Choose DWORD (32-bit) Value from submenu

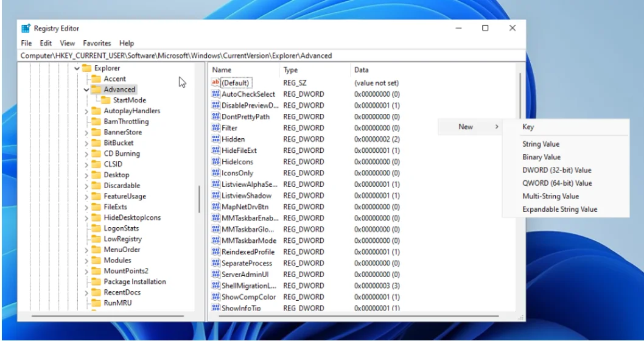click(556, 170)
